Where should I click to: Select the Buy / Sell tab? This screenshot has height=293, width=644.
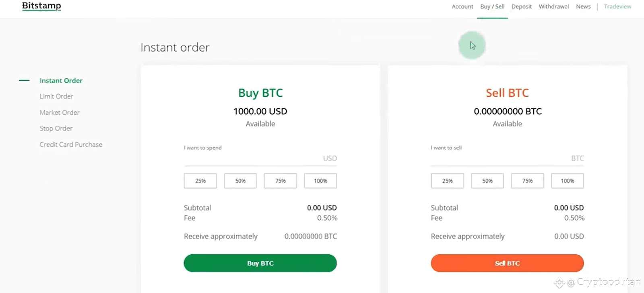coord(492,6)
